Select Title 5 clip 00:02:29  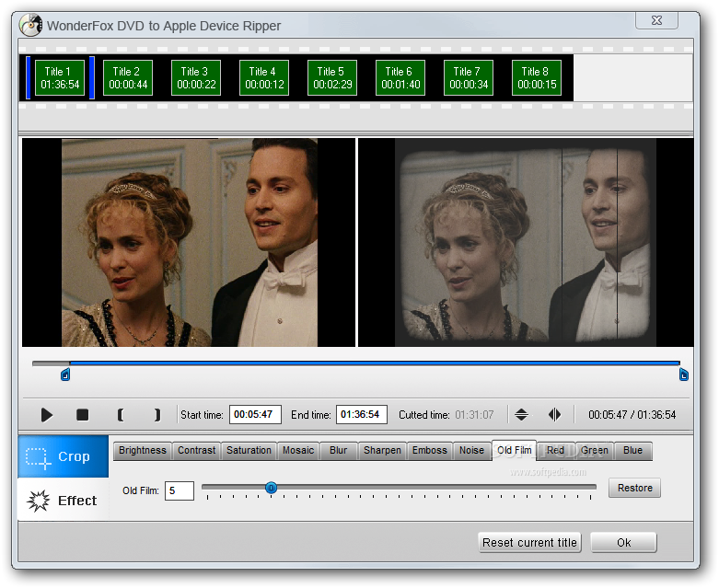332,78
